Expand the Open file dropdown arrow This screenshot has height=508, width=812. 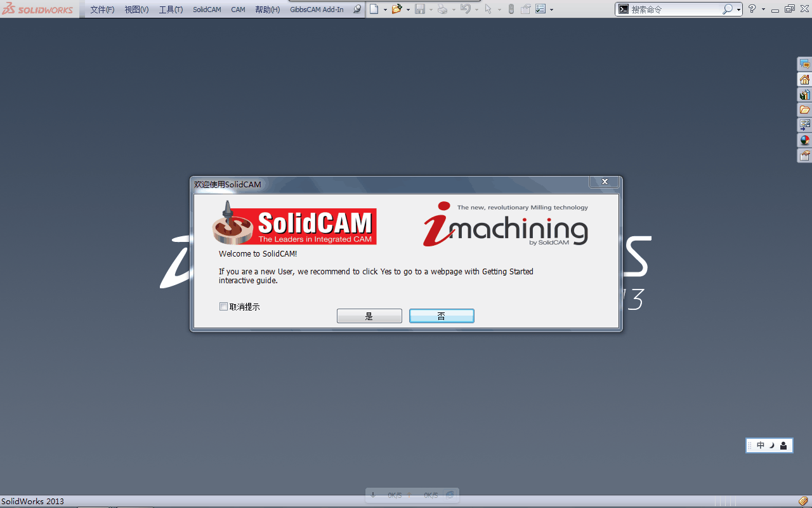point(408,10)
